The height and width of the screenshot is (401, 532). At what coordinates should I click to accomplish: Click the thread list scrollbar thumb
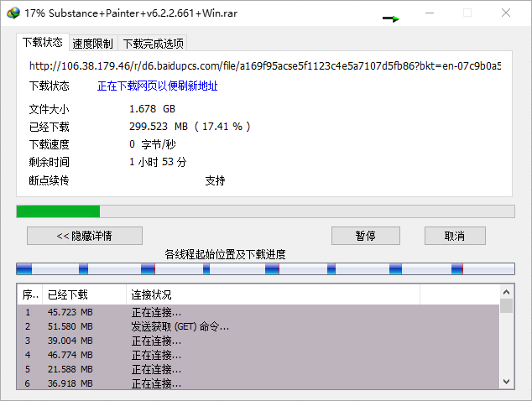(507, 305)
